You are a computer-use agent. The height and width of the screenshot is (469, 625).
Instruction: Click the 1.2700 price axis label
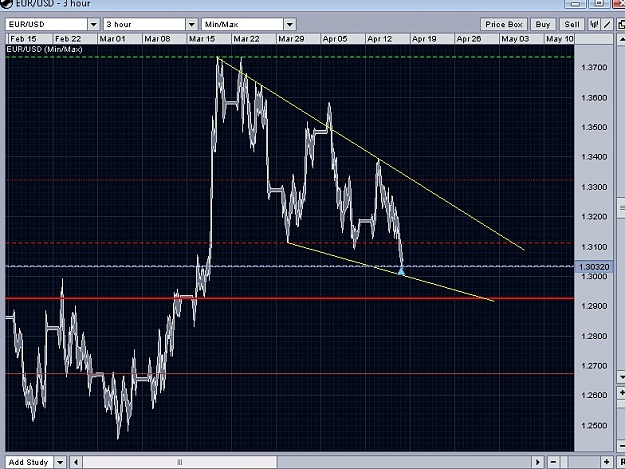tap(594, 366)
